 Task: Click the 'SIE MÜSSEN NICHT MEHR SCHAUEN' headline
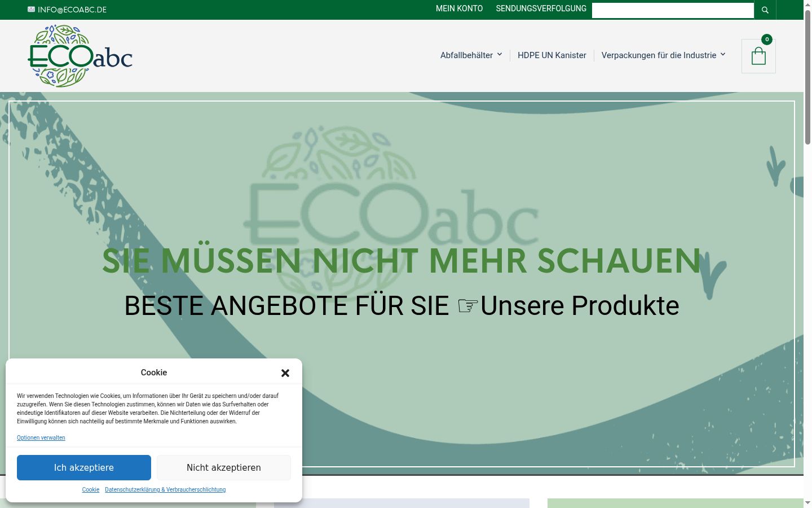point(401,261)
